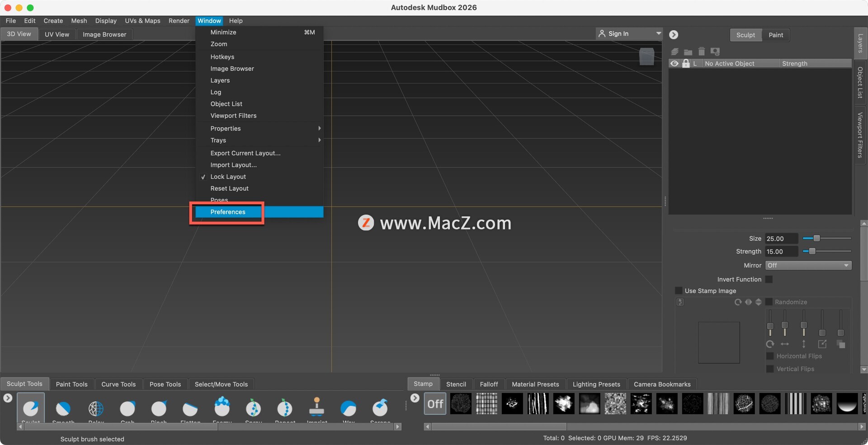Viewport: 868px width, 445px height.
Task: Open the Sign In dropdown arrow
Action: pos(659,33)
